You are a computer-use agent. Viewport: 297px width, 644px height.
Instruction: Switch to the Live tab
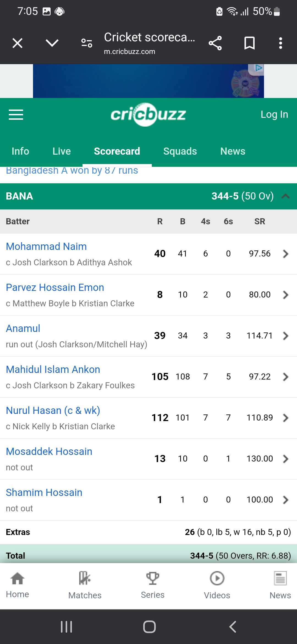click(x=62, y=151)
